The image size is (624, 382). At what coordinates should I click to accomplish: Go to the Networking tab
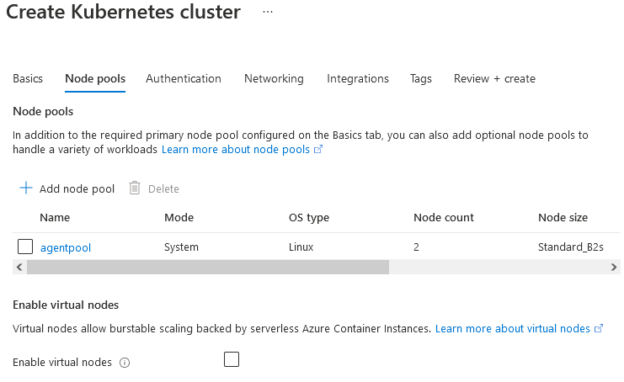[x=274, y=78]
